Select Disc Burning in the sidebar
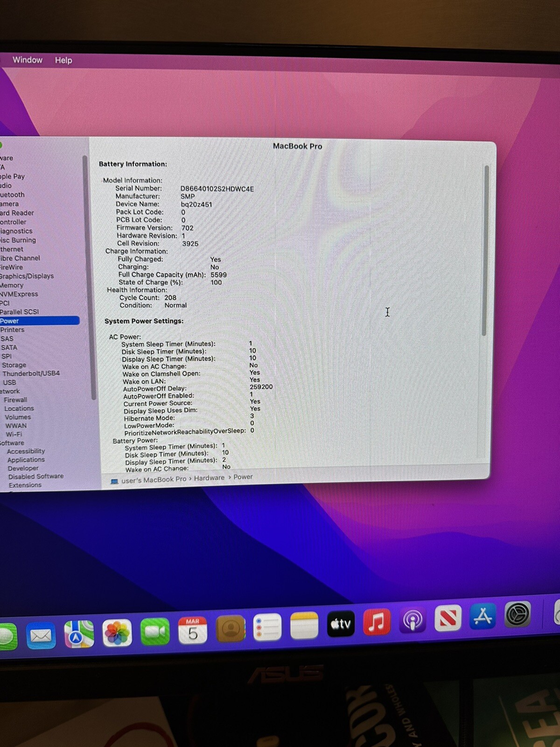 coord(18,240)
